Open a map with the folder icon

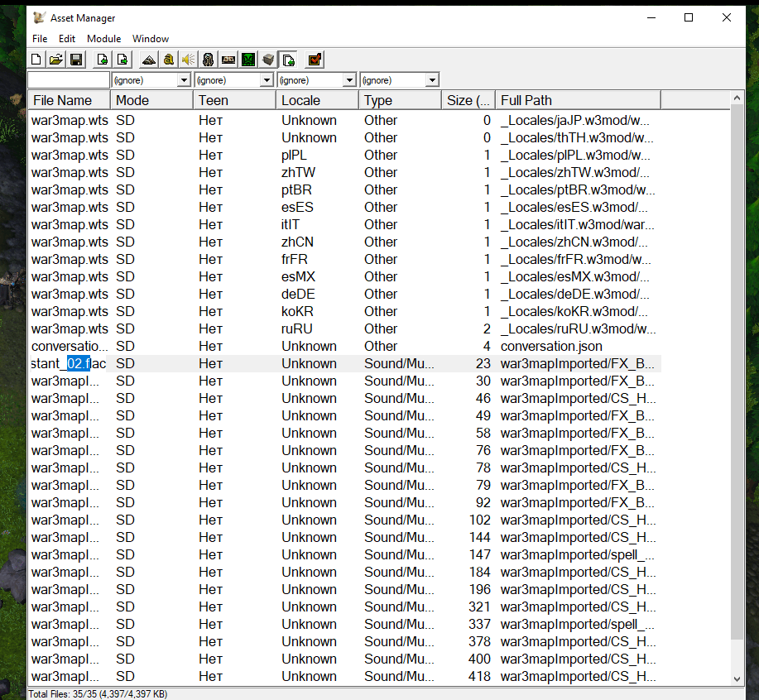point(55,60)
